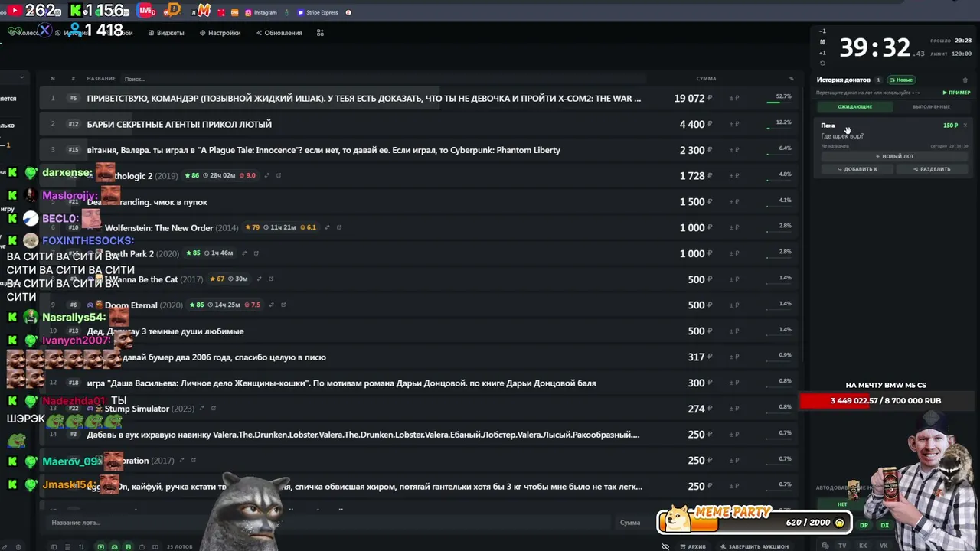Play the ПРИМЕР demo donation
980x551 pixels.
[956, 93]
